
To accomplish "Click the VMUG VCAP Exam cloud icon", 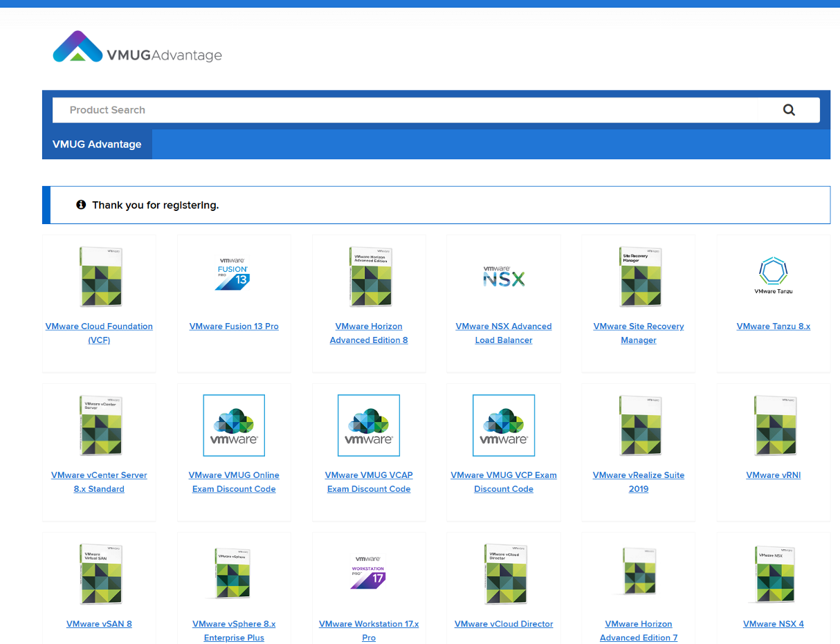I will (369, 425).
